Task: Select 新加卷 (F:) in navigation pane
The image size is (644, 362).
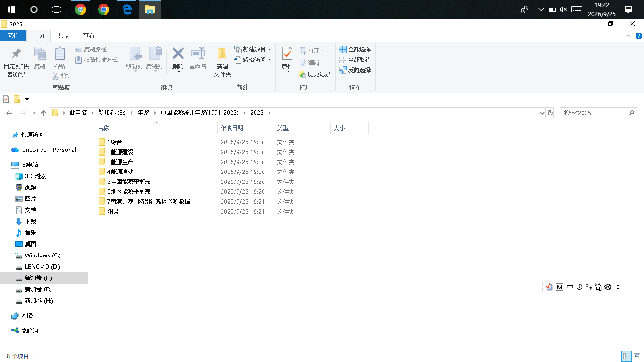Action: click(x=38, y=289)
